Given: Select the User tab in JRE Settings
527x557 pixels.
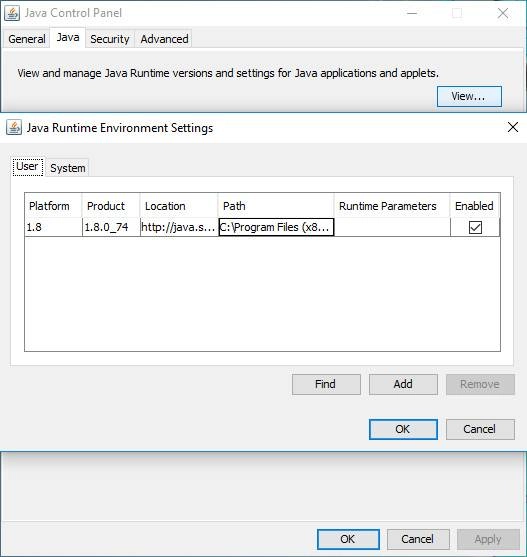Looking at the screenshot, I should click(28, 167).
